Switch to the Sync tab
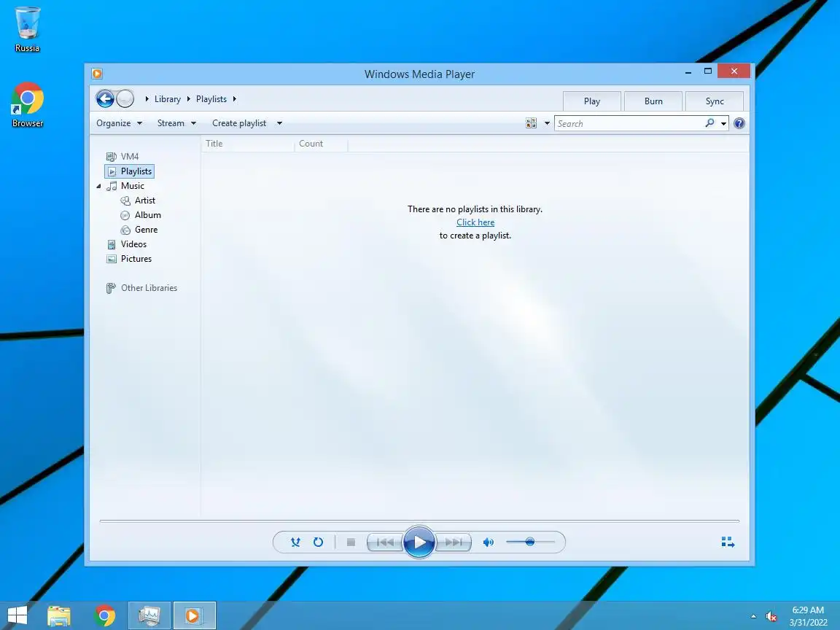 (x=715, y=101)
